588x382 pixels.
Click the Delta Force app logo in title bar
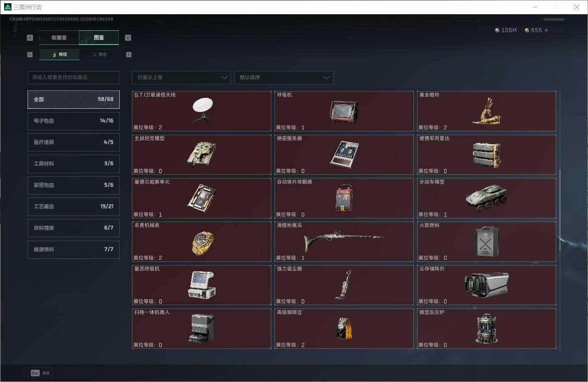click(x=7, y=7)
